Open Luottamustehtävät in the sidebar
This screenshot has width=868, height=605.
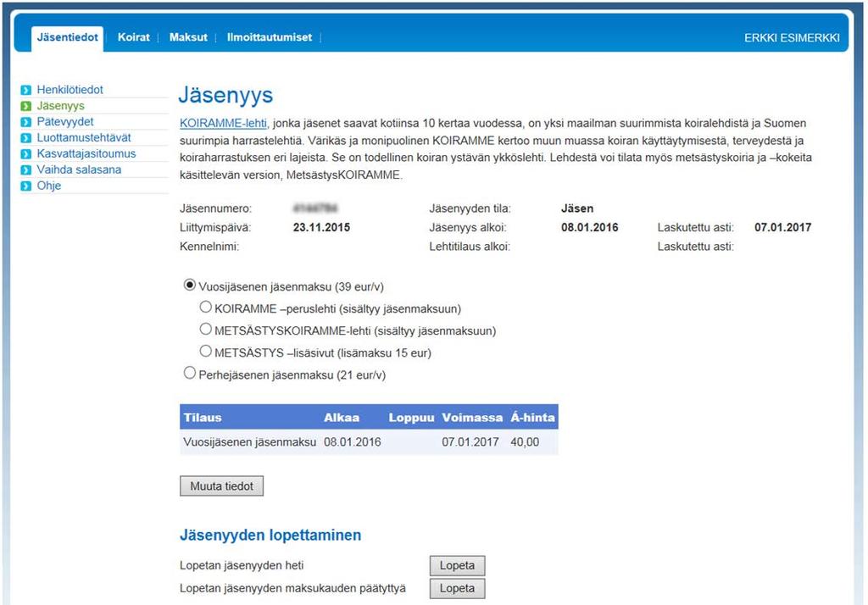(x=84, y=138)
